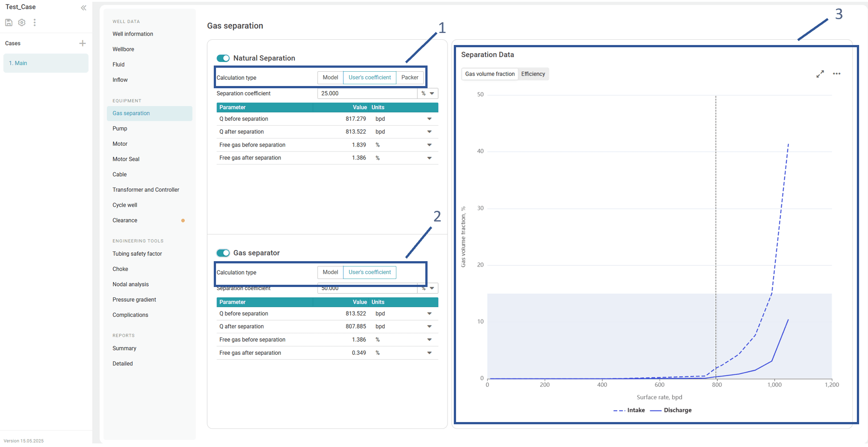Open the settings gear icon
868x447 pixels.
point(21,22)
